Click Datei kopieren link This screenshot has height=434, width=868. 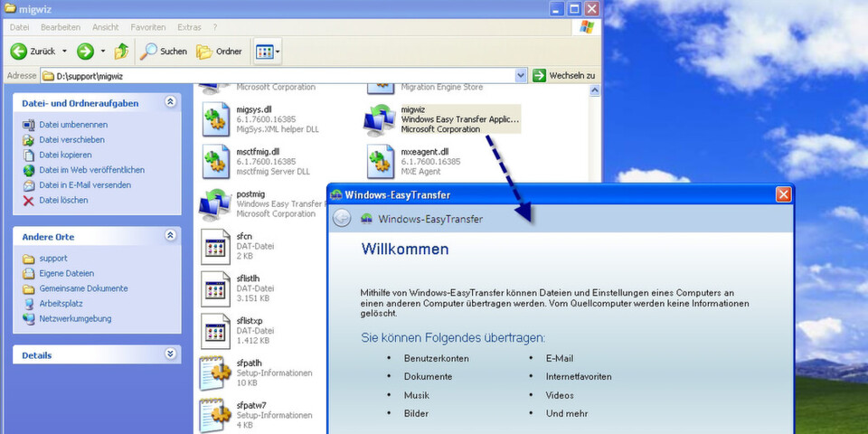65,155
